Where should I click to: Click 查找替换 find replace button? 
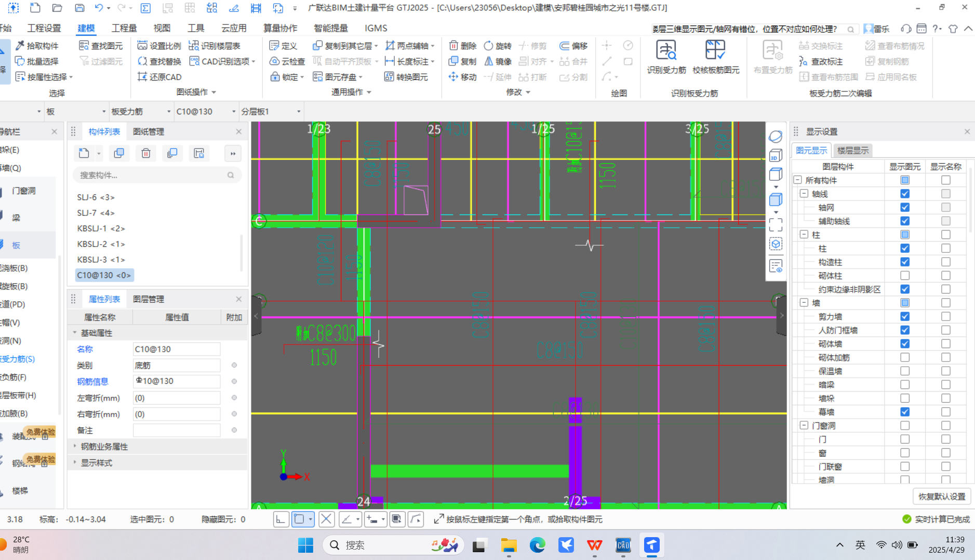(159, 61)
